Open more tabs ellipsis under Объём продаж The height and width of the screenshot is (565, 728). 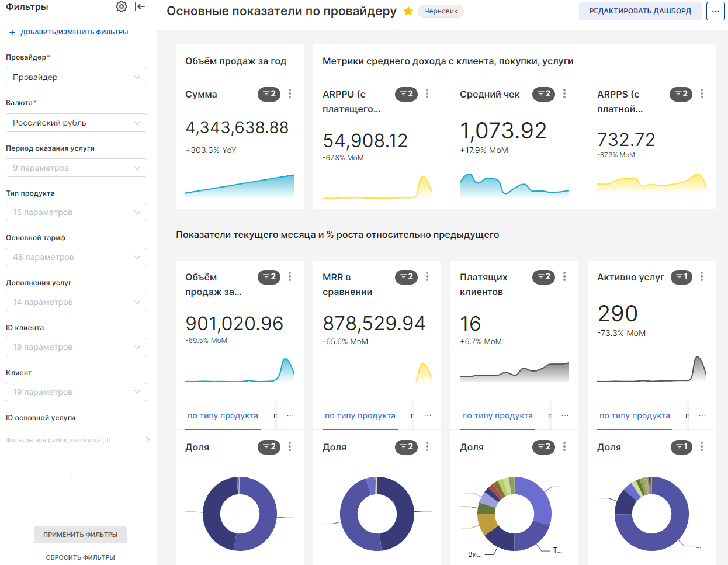290,416
